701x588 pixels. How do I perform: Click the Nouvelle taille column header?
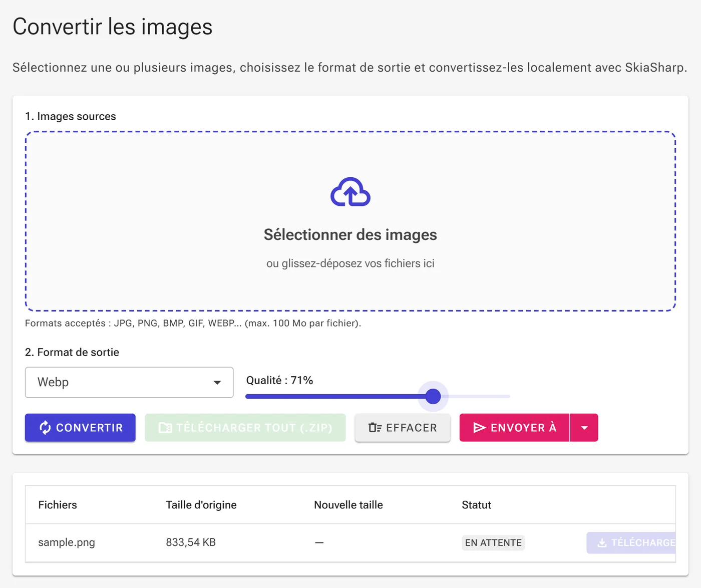(348, 505)
